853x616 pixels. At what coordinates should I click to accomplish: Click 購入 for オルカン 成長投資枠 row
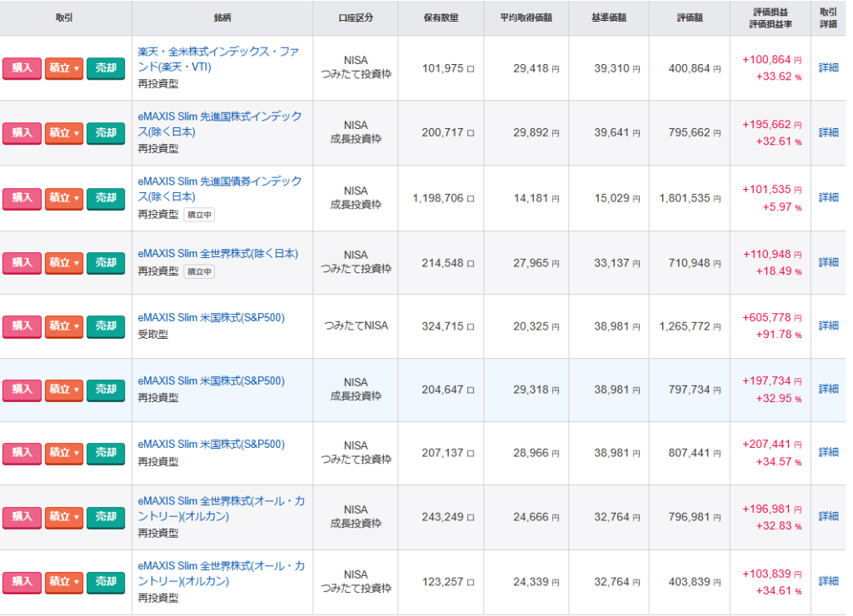pos(22,517)
